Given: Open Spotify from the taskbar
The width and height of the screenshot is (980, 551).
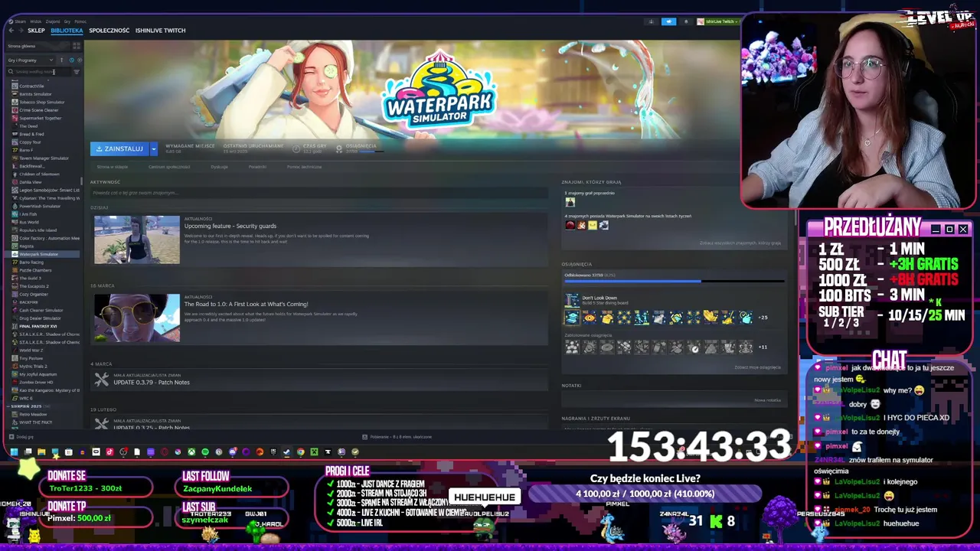Looking at the screenshot, I should click(205, 452).
